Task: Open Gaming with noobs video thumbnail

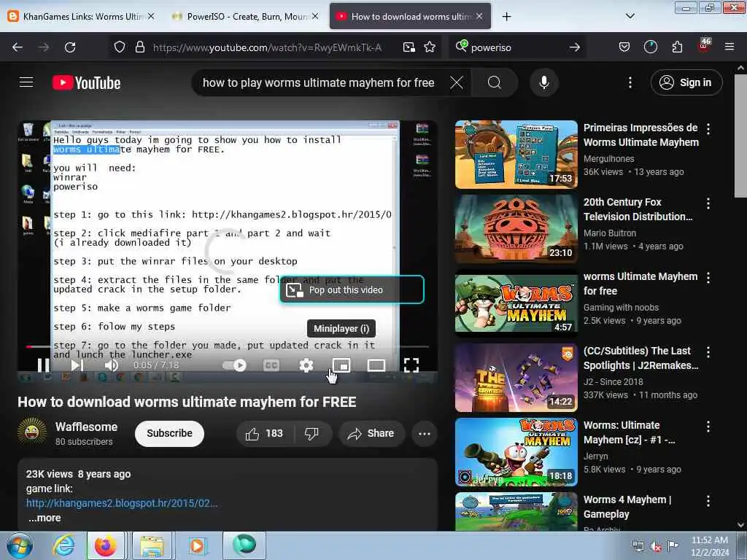Action: 516,303
